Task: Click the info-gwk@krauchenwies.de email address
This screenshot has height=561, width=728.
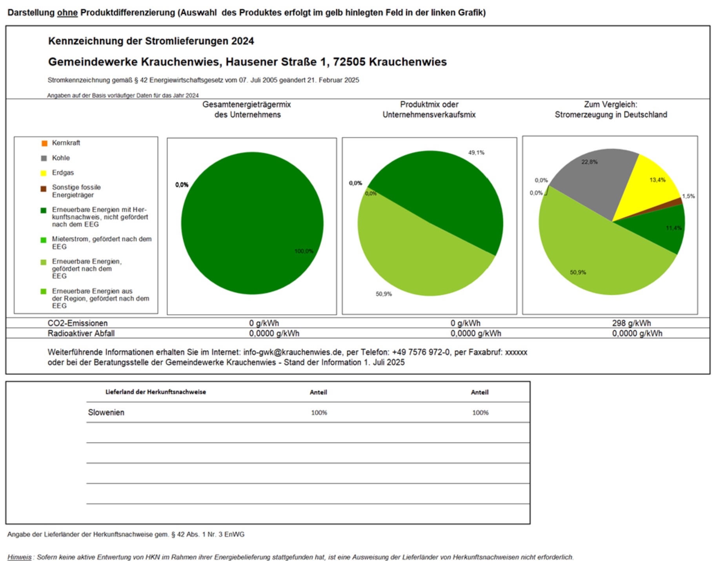Action: [x=292, y=352]
